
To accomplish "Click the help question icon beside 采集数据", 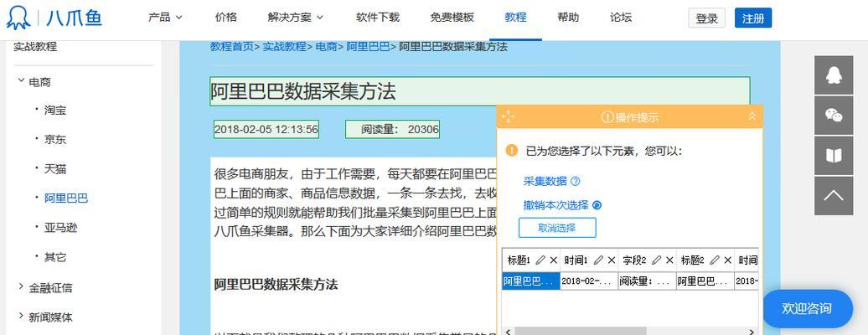I will [x=575, y=181].
